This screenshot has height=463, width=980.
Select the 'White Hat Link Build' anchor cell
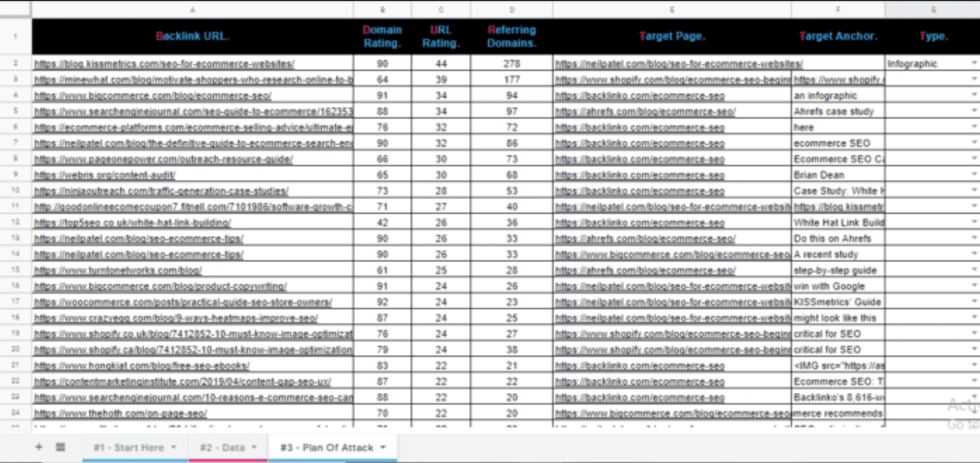pyautogui.click(x=838, y=223)
